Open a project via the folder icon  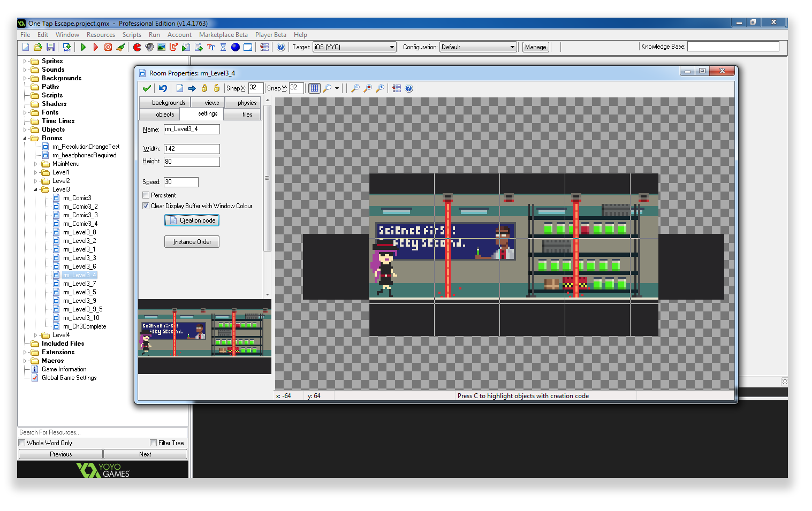click(38, 47)
